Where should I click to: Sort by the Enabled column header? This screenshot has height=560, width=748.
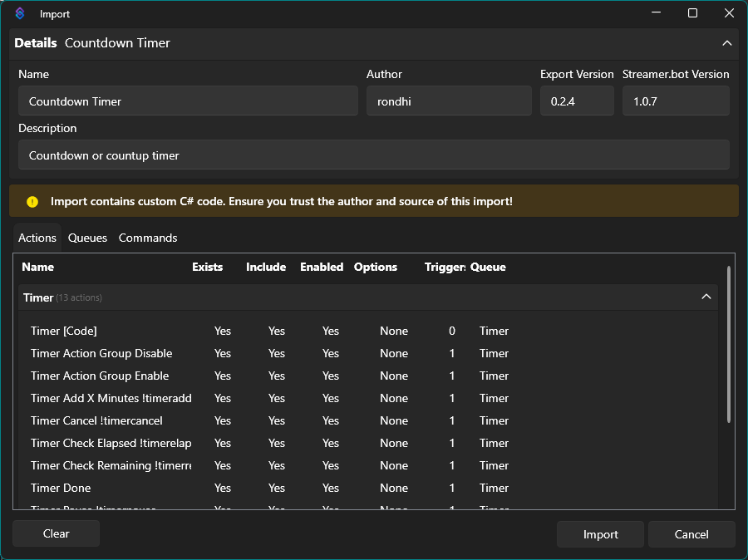[322, 267]
